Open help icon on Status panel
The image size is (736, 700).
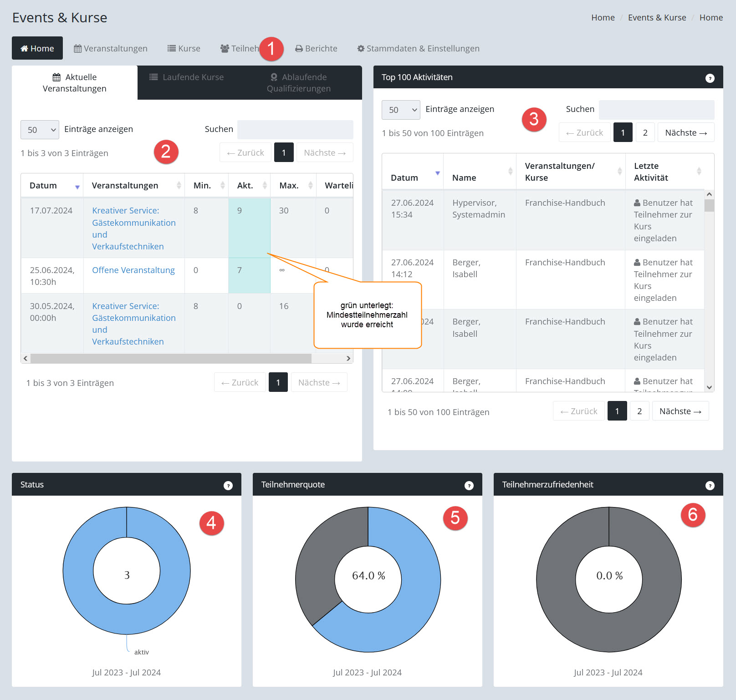(x=228, y=486)
